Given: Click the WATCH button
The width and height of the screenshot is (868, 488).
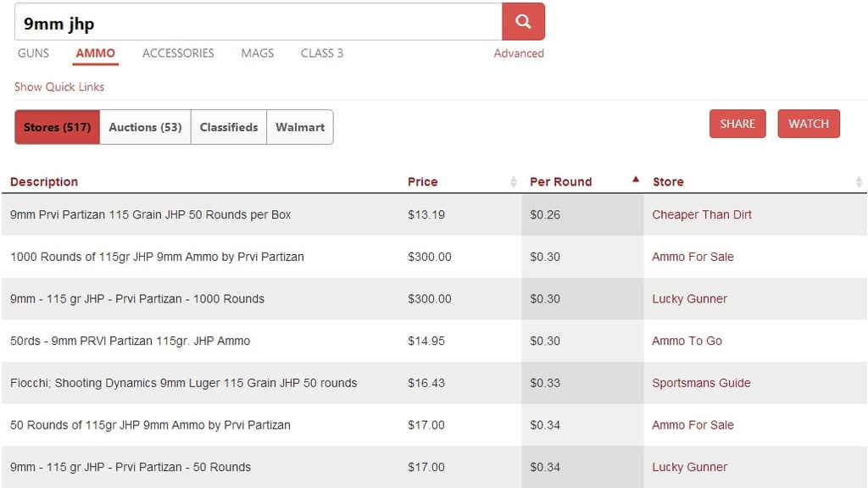Looking at the screenshot, I should (x=809, y=124).
